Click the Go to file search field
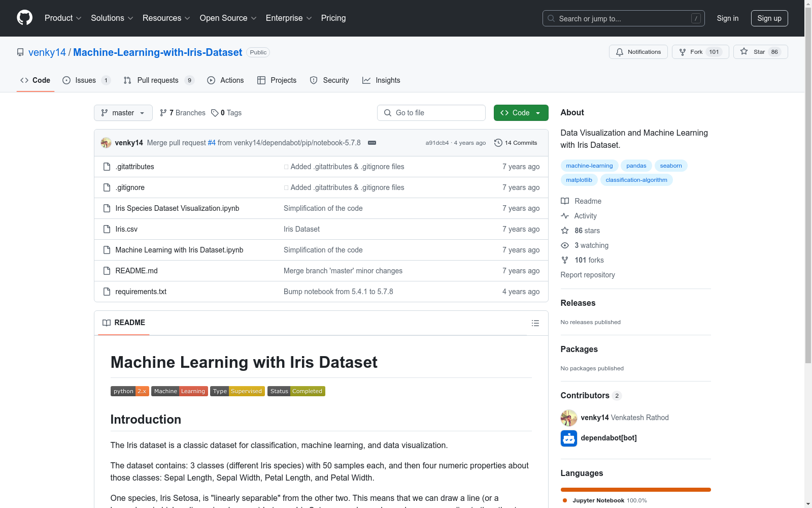The width and height of the screenshot is (812, 508). 431,113
